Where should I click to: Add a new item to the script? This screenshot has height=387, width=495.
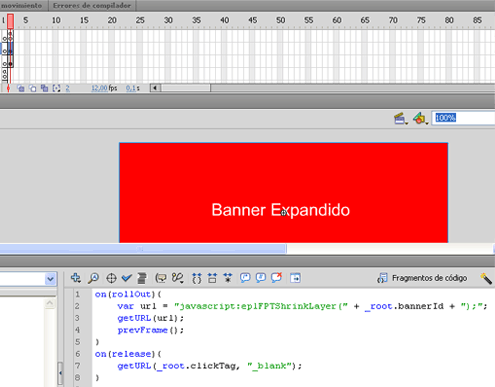76,278
